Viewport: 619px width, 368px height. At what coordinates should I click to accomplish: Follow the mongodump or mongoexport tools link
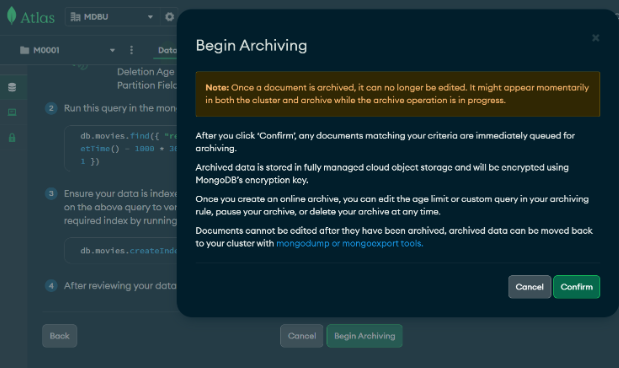pyautogui.click(x=349, y=243)
